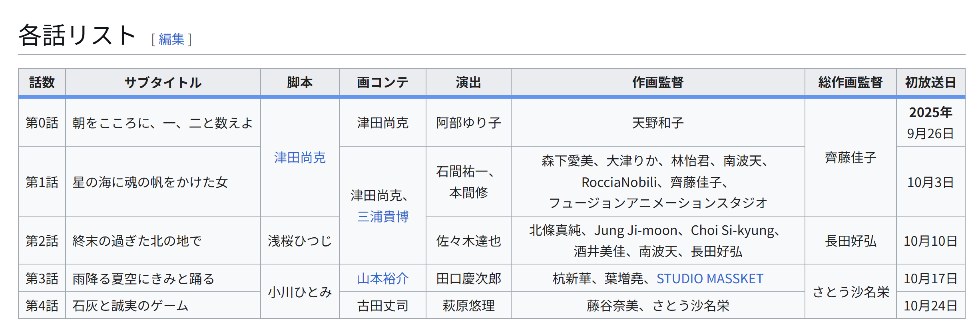Click the 初放送日 column header

(930, 82)
